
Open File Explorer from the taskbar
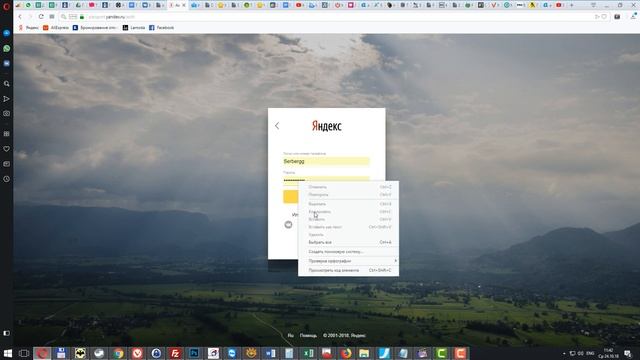[x=364, y=353]
